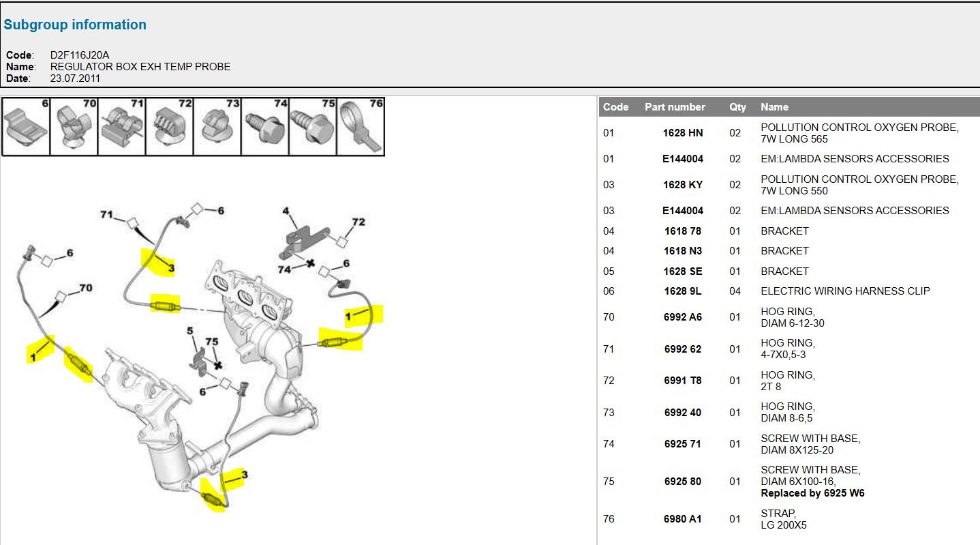
Task: Click callout number 74 in the exploded diagram
Action: coord(284,269)
